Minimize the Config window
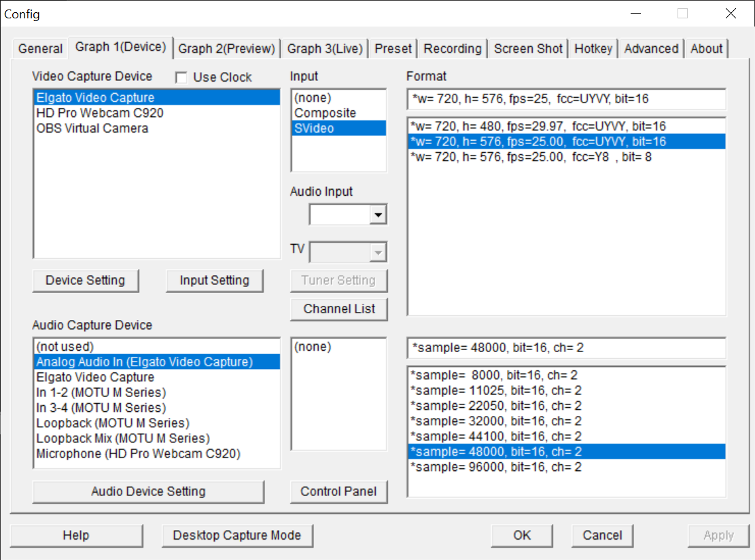Screen dimensions: 755x560 635,14
